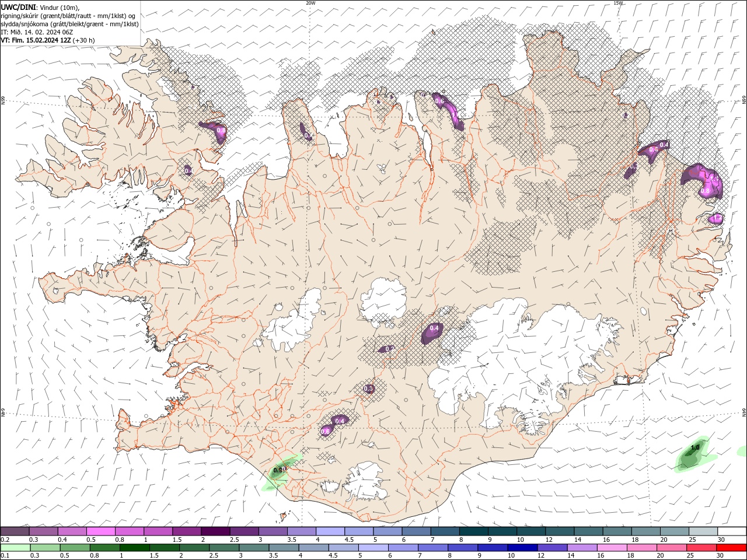This screenshot has width=747, height=560.
Task: Click the 30 mm bright red rain legend swatch
Action: pos(731,548)
